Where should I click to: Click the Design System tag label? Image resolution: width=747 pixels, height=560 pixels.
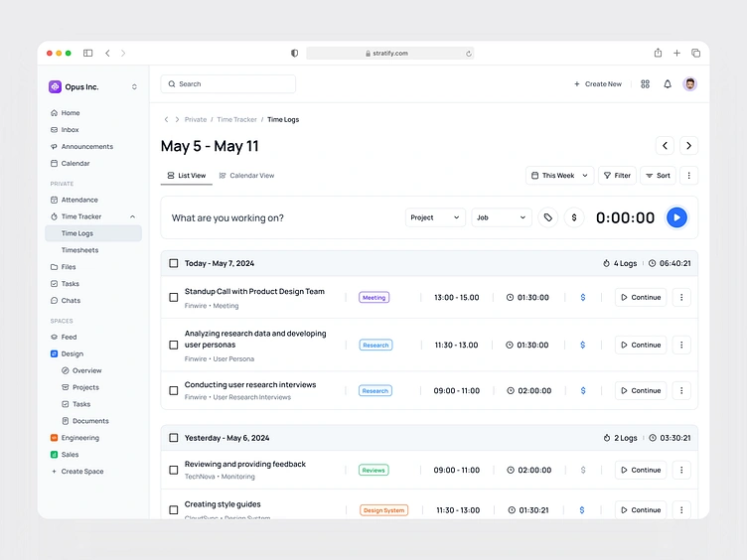click(x=383, y=510)
